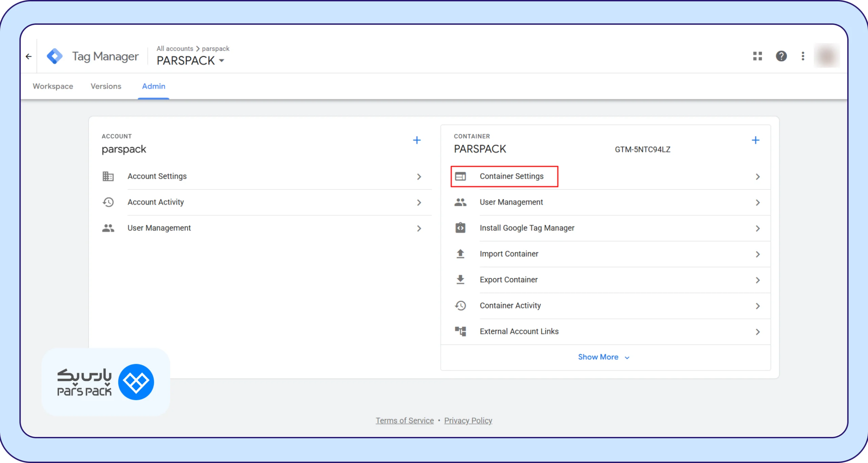The height and width of the screenshot is (463, 868).
Task: Open the Help question mark icon
Action: click(x=781, y=56)
